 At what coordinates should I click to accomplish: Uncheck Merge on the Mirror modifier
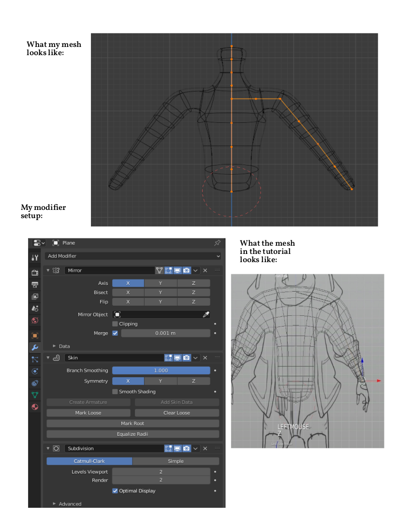tap(115, 333)
